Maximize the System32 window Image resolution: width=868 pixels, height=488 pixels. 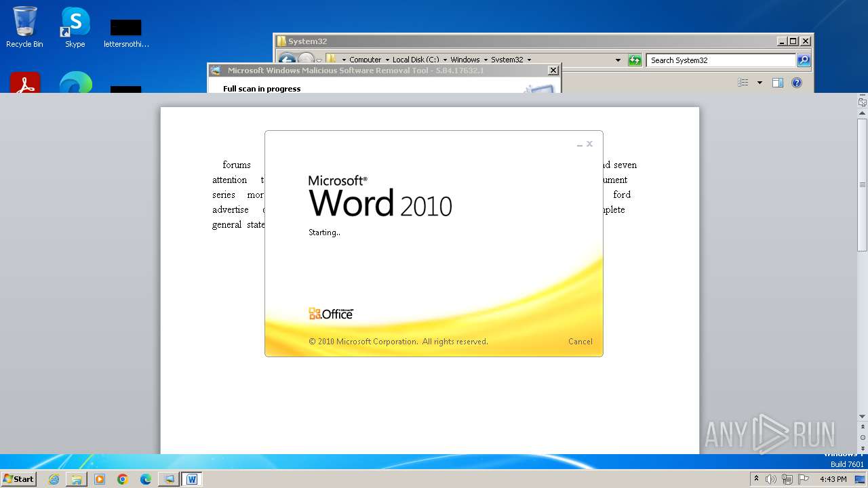coord(793,41)
